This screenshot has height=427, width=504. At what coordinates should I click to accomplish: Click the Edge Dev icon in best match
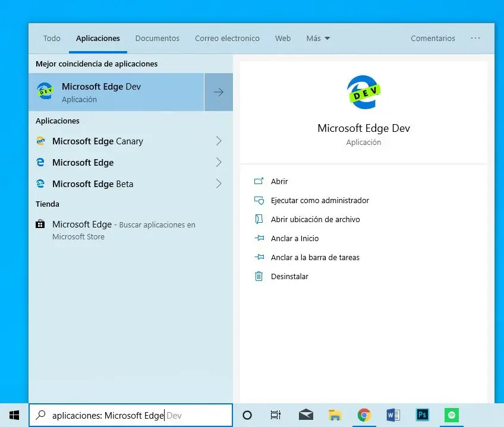point(45,91)
